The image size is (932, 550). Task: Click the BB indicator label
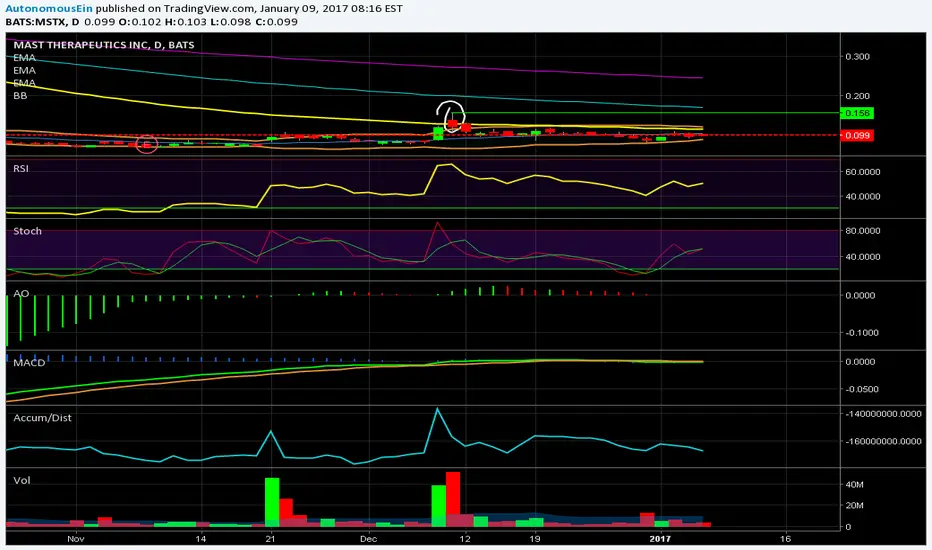[20, 95]
